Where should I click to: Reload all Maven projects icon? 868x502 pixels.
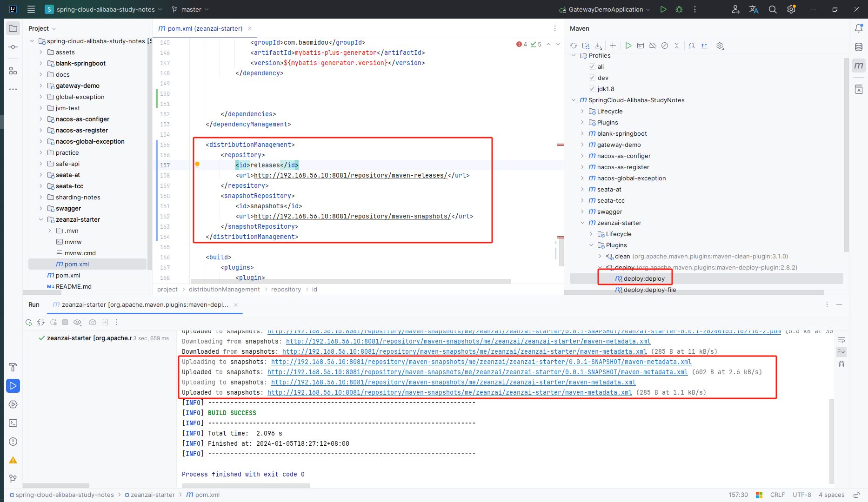[x=574, y=46]
